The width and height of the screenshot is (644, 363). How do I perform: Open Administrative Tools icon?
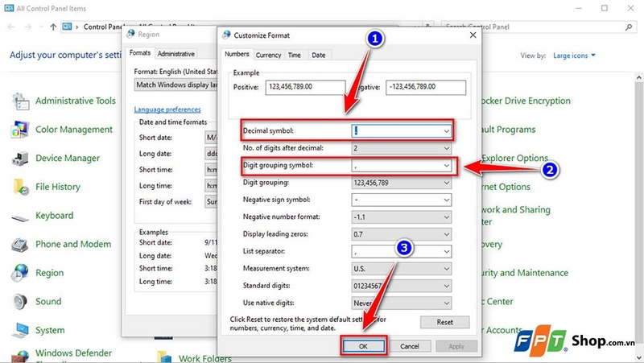[x=21, y=101]
